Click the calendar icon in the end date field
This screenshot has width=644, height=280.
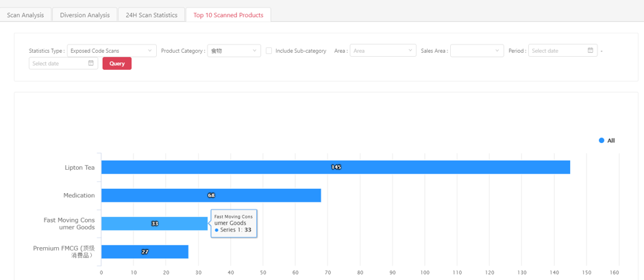[x=90, y=64]
